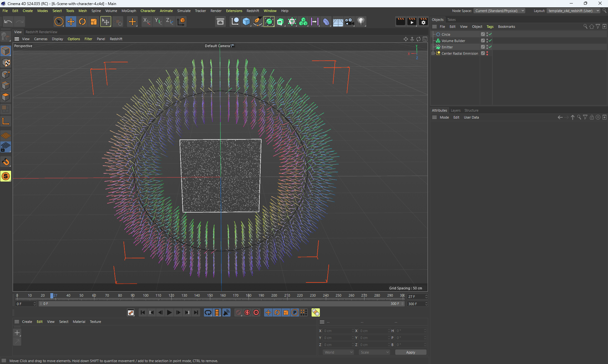Select the Rotate tool in toolbar
Viewport: 608px width, 364px height.
[x=82, y=22]
